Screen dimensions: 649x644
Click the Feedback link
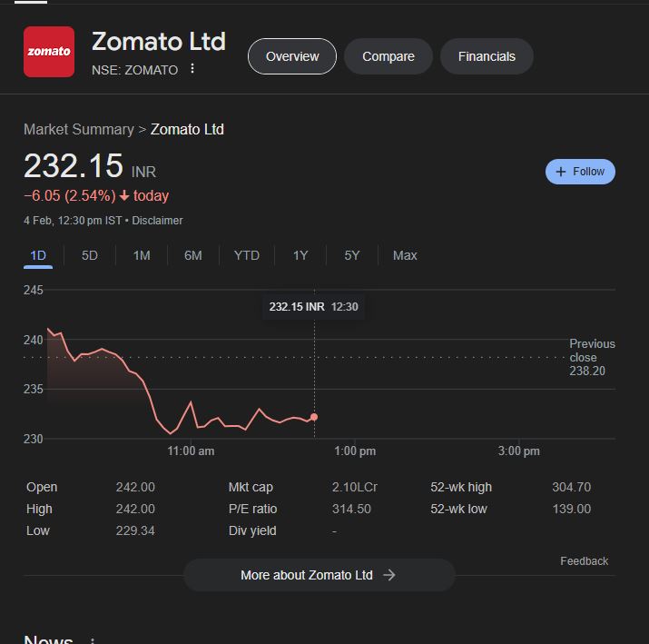pos(584,561)
